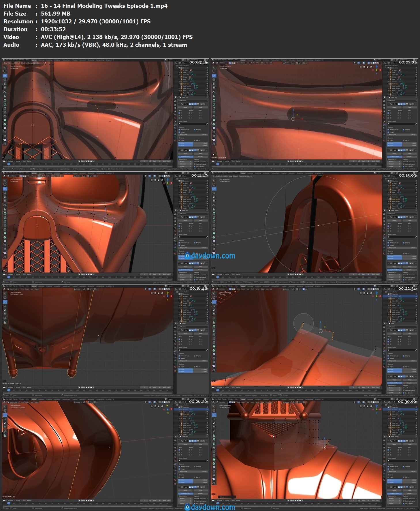Pick the Cursor tool in the 00:03:45 frame
Image resolution: width=420 pixels, height=511 pixels.
pyautogui.click(x=5, y=71)
